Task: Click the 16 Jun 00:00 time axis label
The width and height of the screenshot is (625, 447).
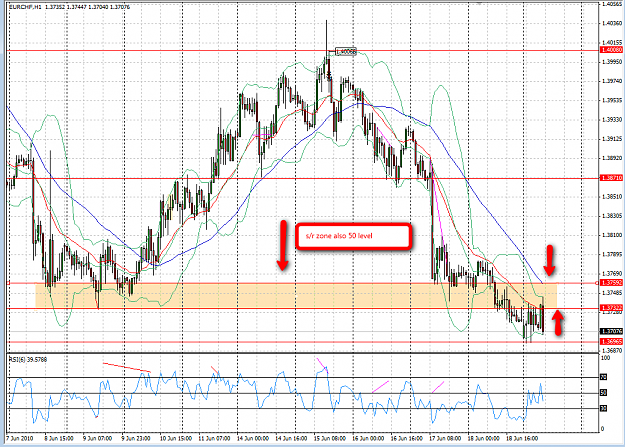Action: (x=368, y=439)
